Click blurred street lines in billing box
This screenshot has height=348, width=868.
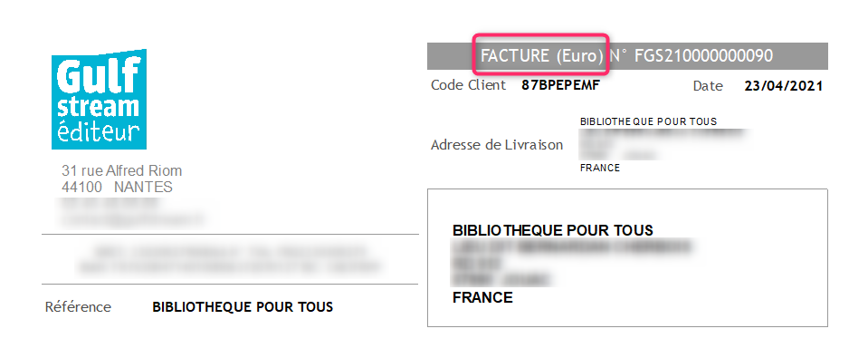(573, 262)
